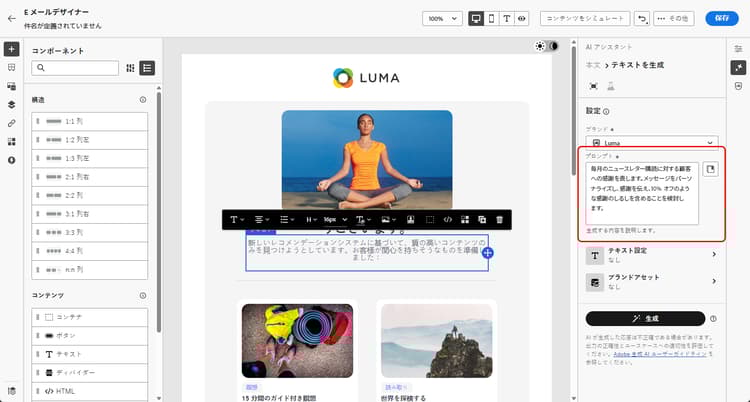Click the yoga mats card image
This screenshot has width=750, height=402.
coord(298,341)
